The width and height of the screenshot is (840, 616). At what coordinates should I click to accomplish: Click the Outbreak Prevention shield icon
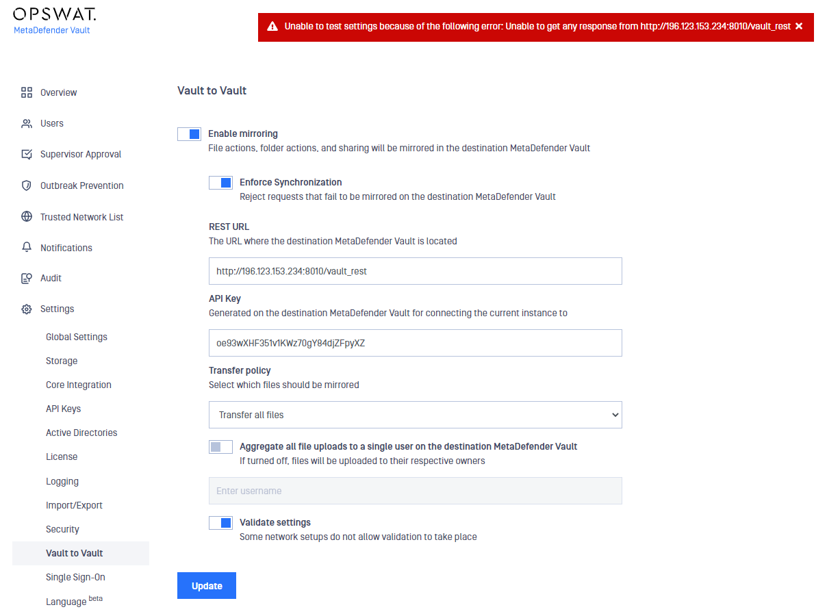click(x=27, y=185)
